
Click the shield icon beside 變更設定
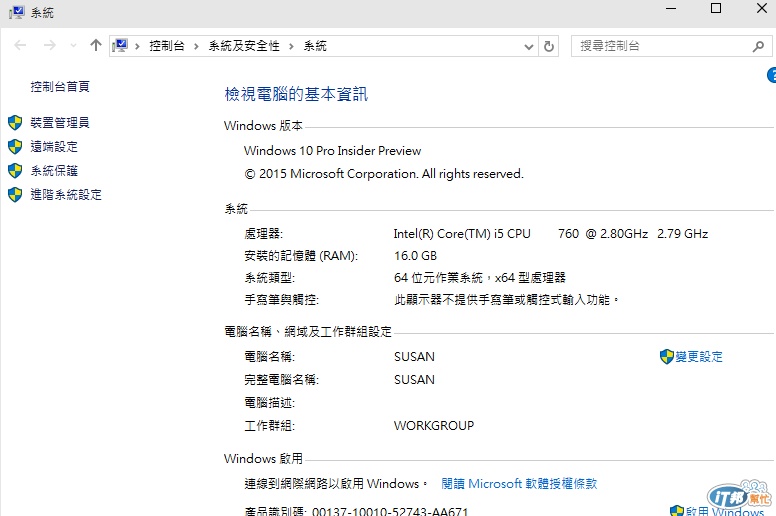pyautogui.click(x=667, y=357)
